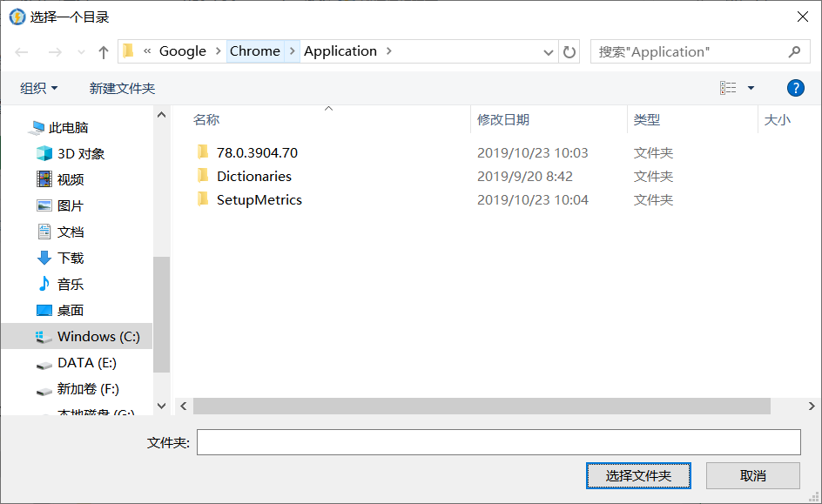Click the blue help question mark icon
Image resolution: width=822 pixels, height=504 pixels.
(795, 88)
